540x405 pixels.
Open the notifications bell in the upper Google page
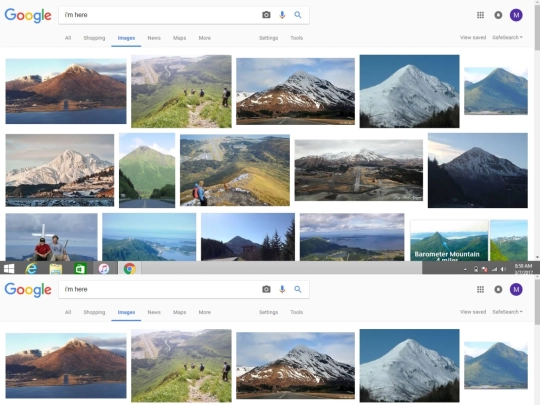click(498, 15)
